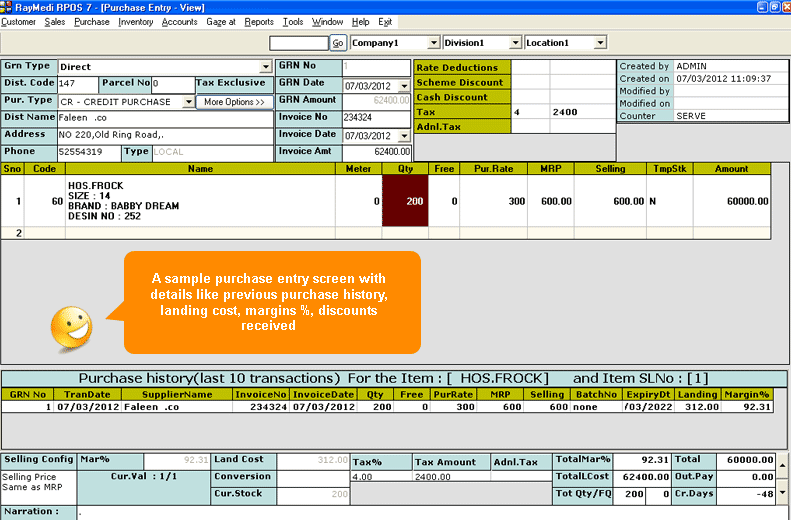Click the Landing value 312.00 in history
This screenshot has height=520, width=791.
click(x=698, y=407)
